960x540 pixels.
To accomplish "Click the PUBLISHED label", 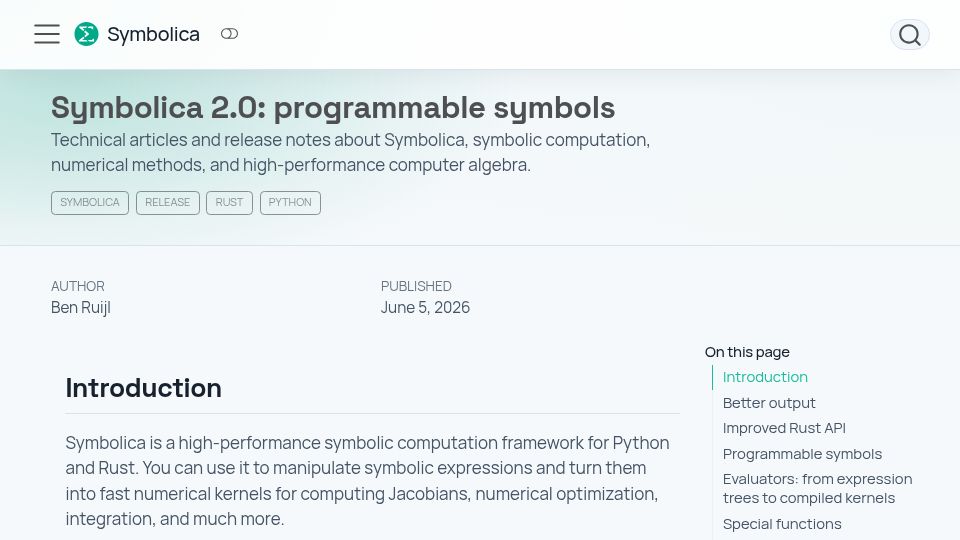I will (x=416, y=286).
